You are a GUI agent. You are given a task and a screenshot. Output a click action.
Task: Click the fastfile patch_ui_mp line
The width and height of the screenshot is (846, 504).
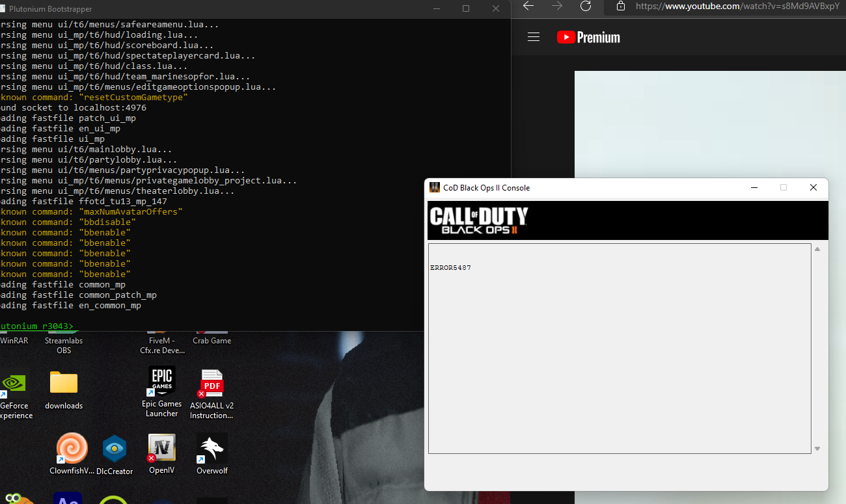tap(68, 118)
